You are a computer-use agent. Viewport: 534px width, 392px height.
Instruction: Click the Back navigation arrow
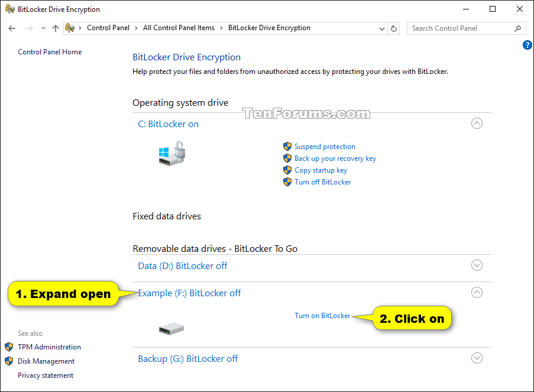click(x=12, y=28)
